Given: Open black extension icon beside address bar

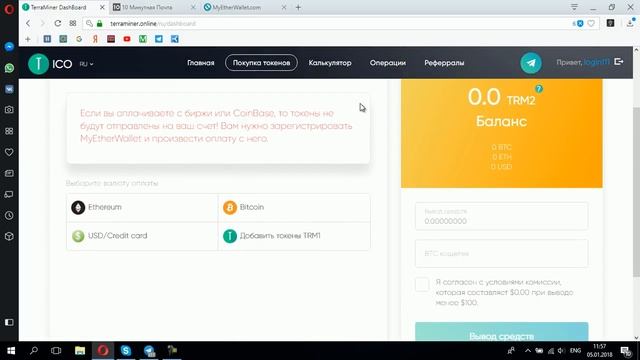Looking at the screenshot, I should pos(611,23).
